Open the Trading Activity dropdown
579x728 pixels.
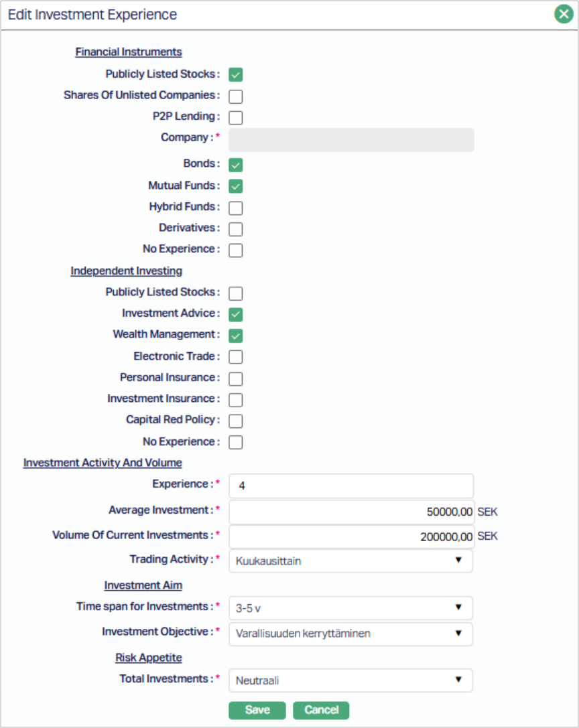tap(350, 561)
